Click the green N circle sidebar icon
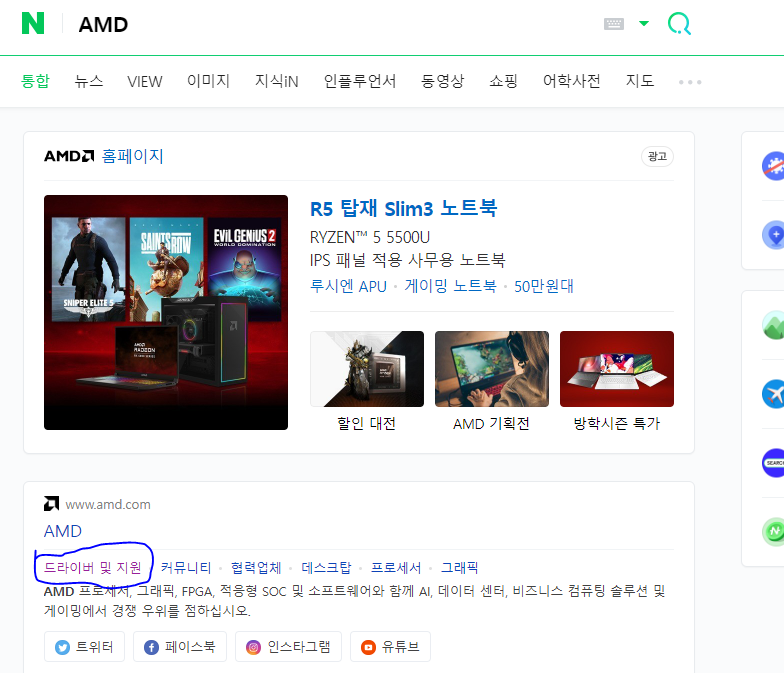784x673 pixels. (x=774, y=532)
